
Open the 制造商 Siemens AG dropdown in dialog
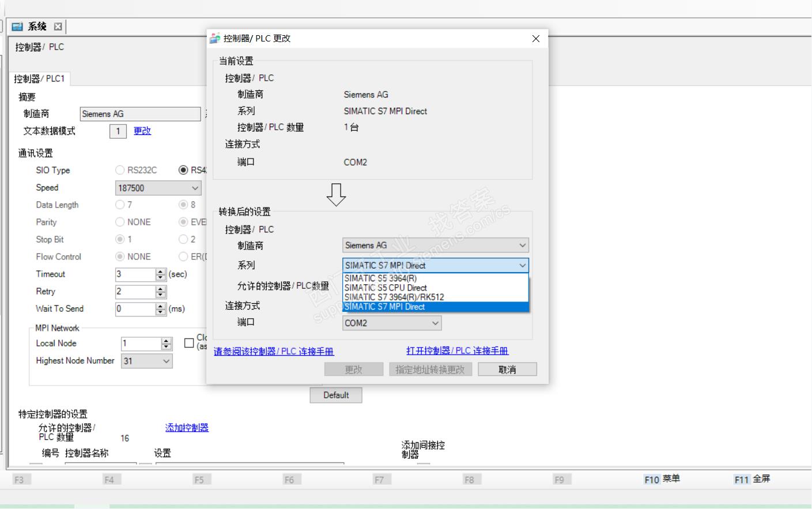tap(436, 246)
